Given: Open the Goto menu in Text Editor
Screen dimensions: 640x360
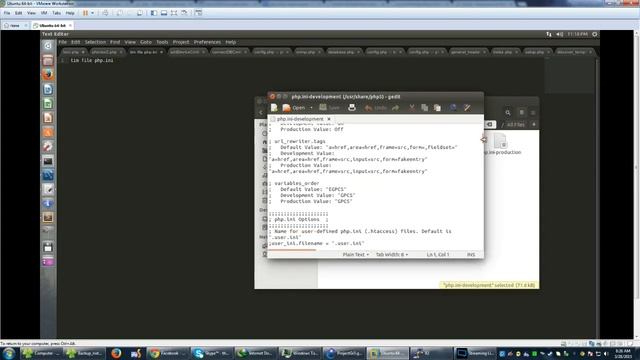Looking at the screenshot, I should pos(146,42).
